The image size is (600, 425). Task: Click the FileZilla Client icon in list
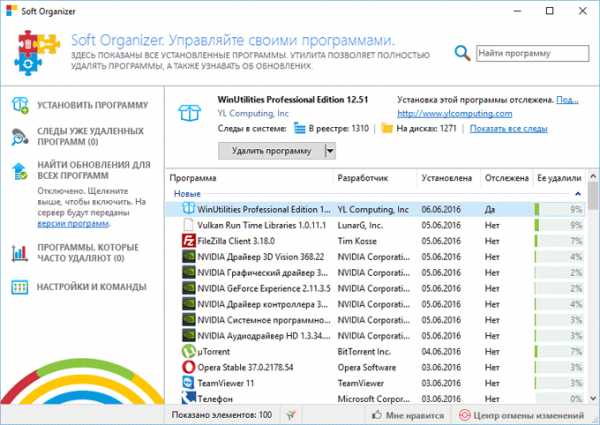[188, 241]
